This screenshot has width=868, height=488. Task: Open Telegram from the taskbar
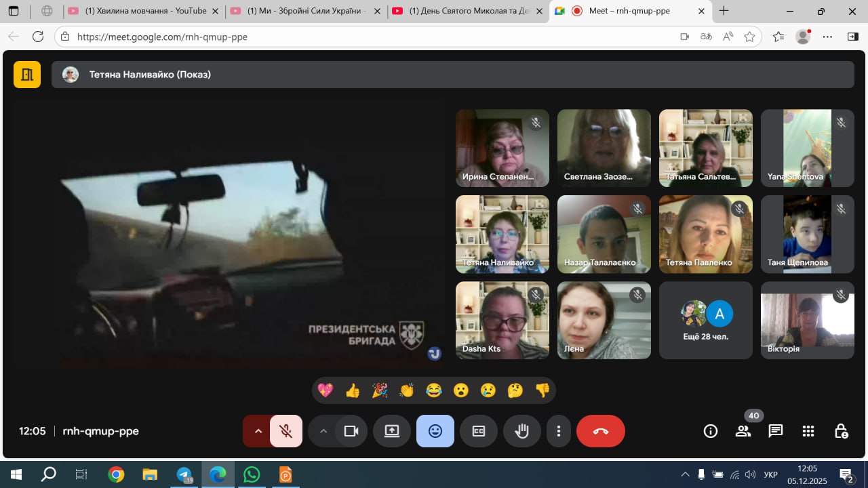click(184, 474)
